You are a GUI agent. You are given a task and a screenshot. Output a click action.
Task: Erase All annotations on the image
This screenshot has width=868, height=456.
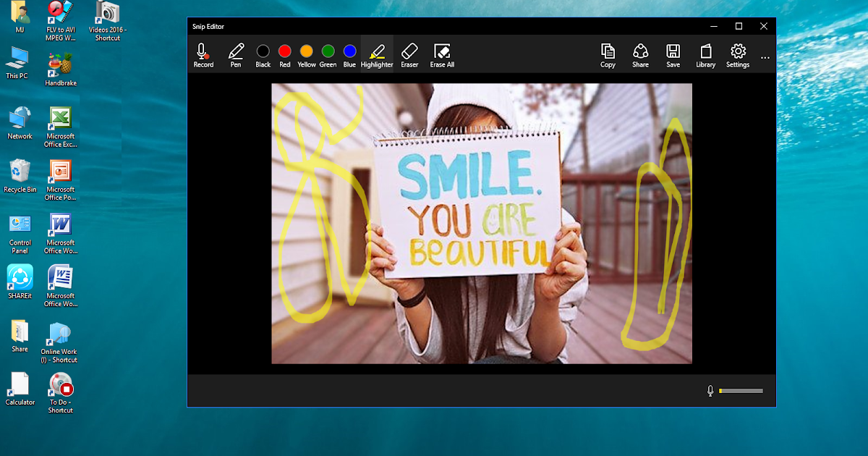click(441, 54)
